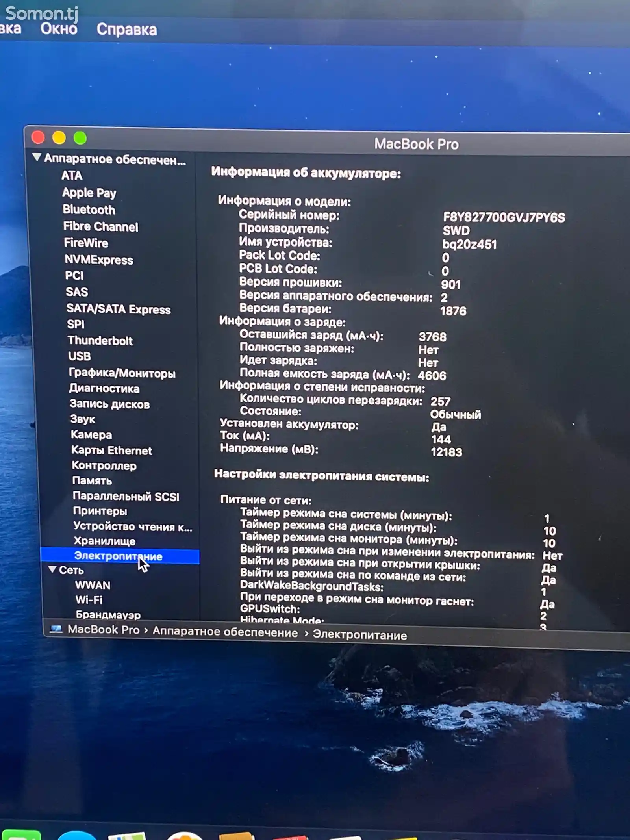Select Хранилище in the sidebar

(105, 541)
